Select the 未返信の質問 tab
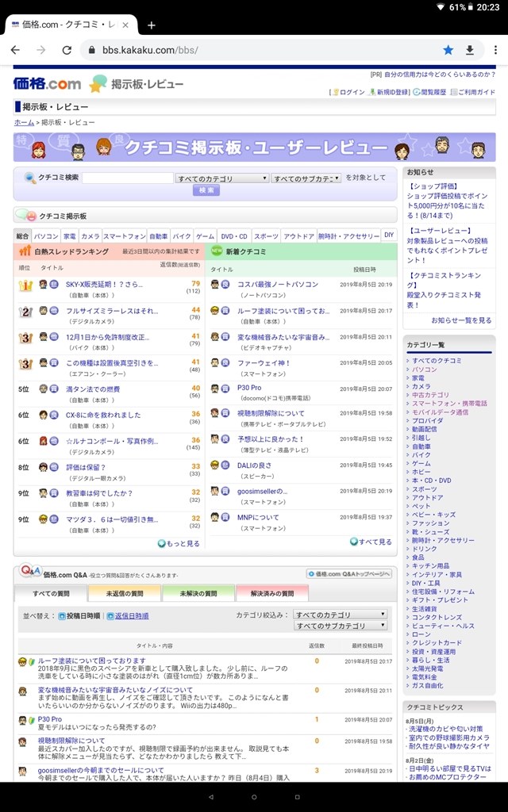The image size is (508, 812). pyautogui.click(x=125, y=593)
